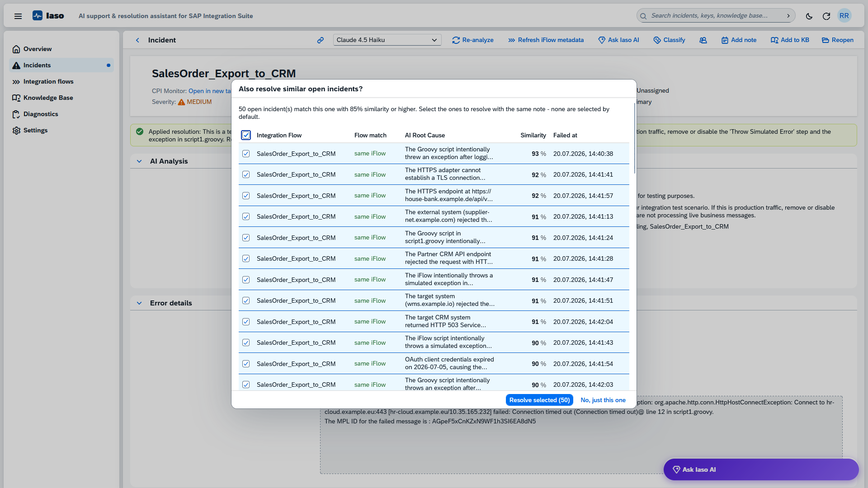Uncheck the incident failed at 14:41:43

tap(246, 343)
